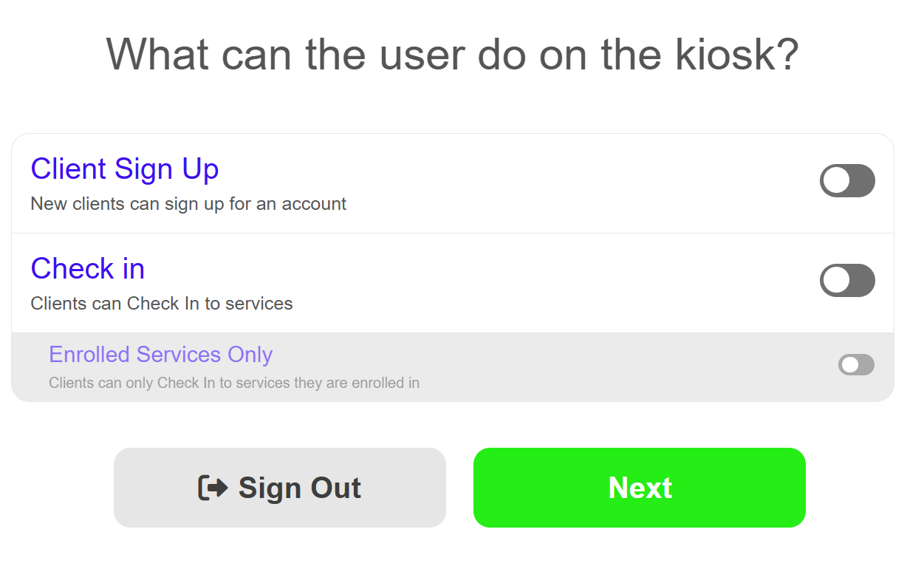Click the enrolled-in services description text
The image size is (924, 566).
(x=234, y=383)
